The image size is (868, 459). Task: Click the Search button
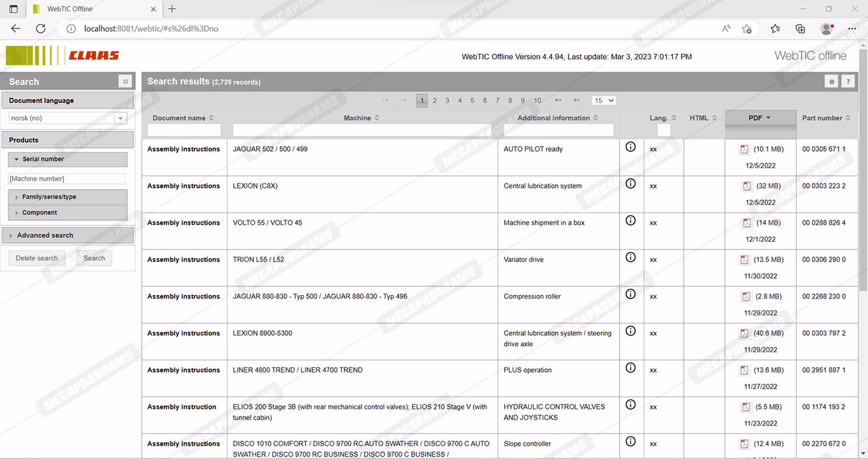94,258
